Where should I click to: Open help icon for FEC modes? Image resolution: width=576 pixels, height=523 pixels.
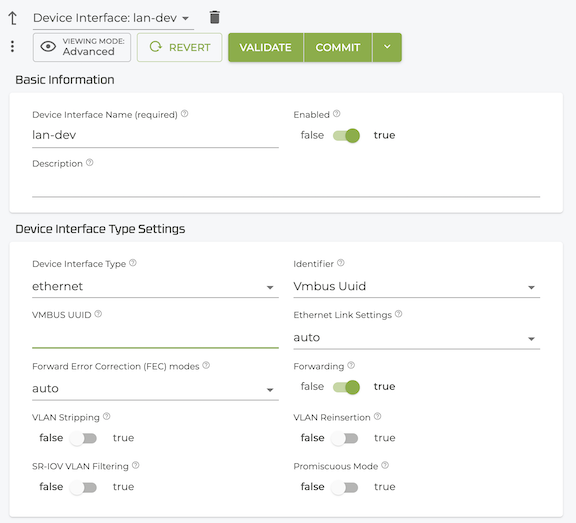click(x=206, y=365)
